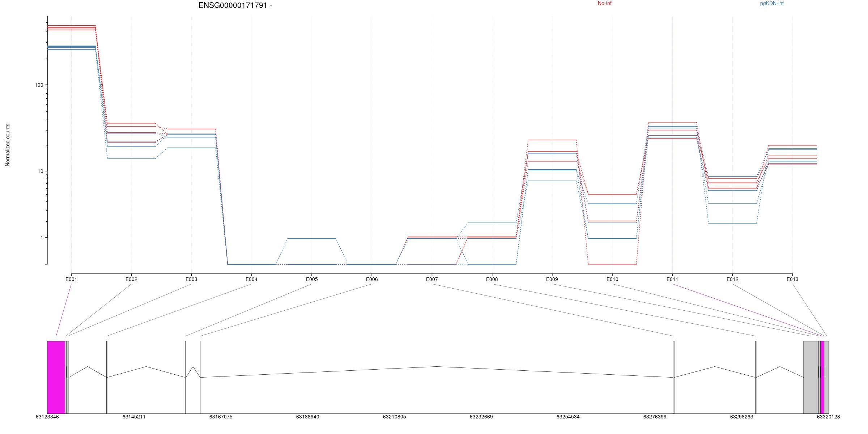Image resolution: width=868 pixels, height=434 pixels.
Task: Select exon label E002
Action: [x=131, y=279]
